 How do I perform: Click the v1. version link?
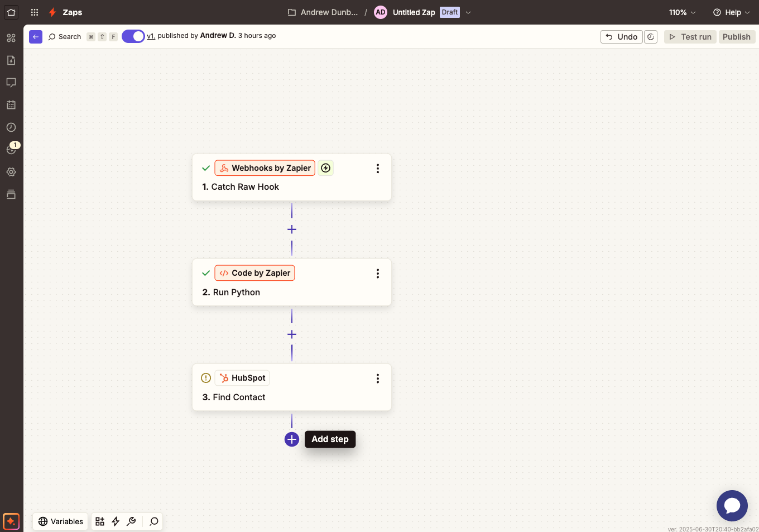[x=151, y=36]
